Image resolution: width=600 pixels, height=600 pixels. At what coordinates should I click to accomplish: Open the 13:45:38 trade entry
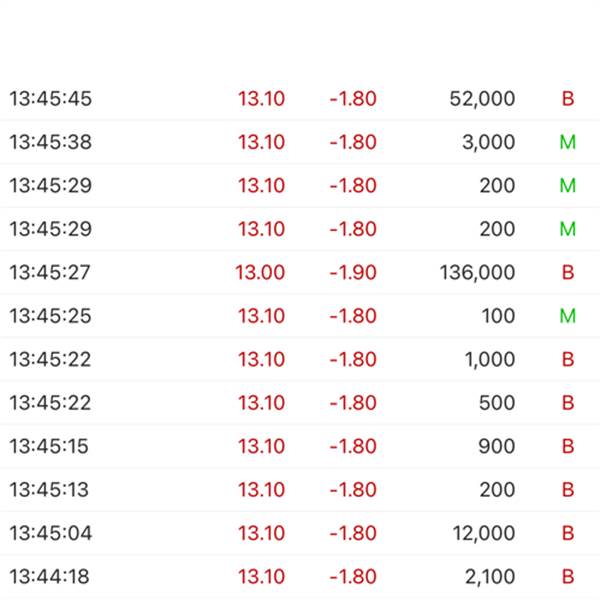click(x=300, y=142)
